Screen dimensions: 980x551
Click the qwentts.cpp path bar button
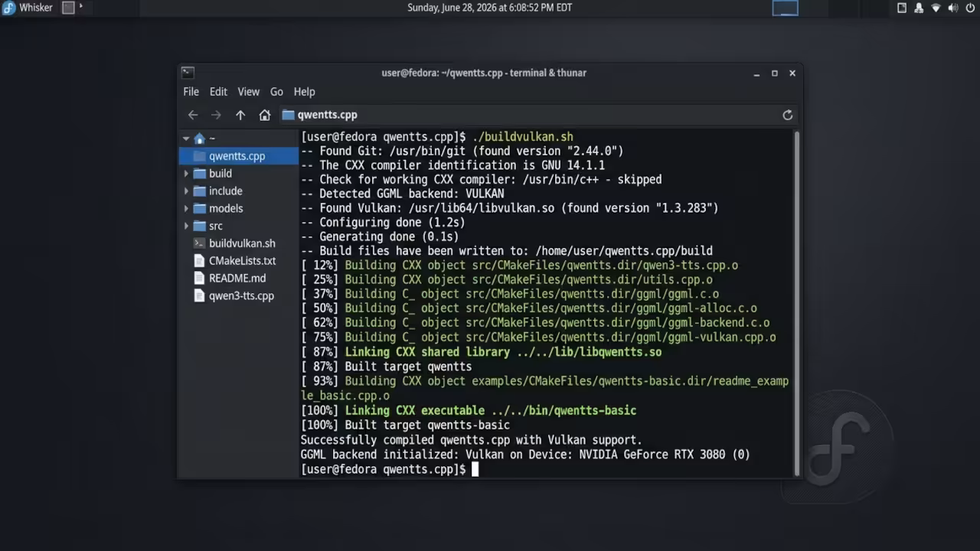320,115
